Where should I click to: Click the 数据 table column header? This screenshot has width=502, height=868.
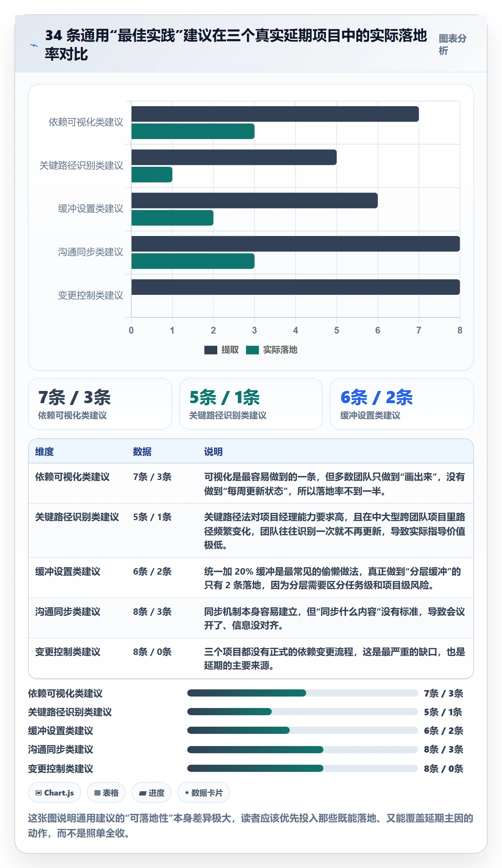pyautogui.click(x=142, y=452)
